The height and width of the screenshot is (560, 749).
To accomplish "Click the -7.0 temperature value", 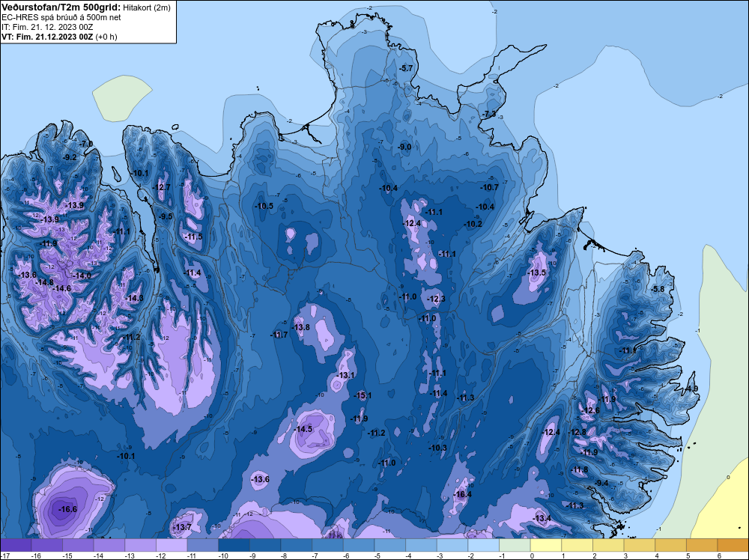I will (86, 144).
